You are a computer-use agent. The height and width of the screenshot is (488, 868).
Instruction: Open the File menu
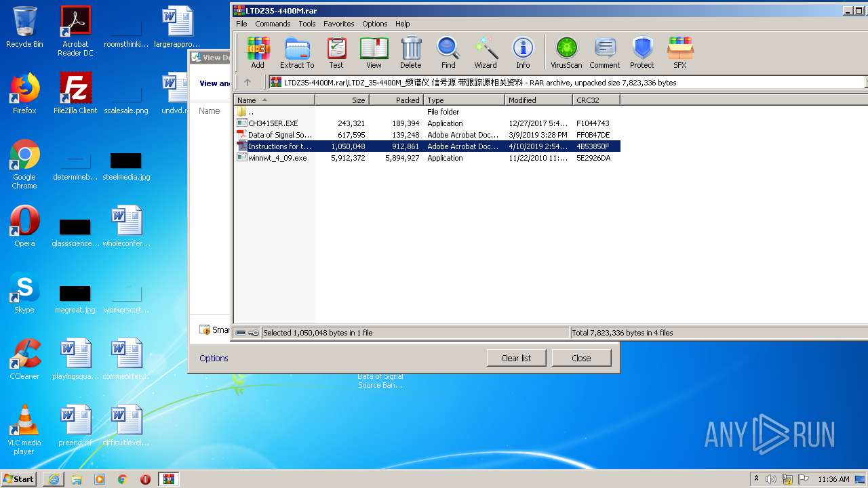pos(241,24)
